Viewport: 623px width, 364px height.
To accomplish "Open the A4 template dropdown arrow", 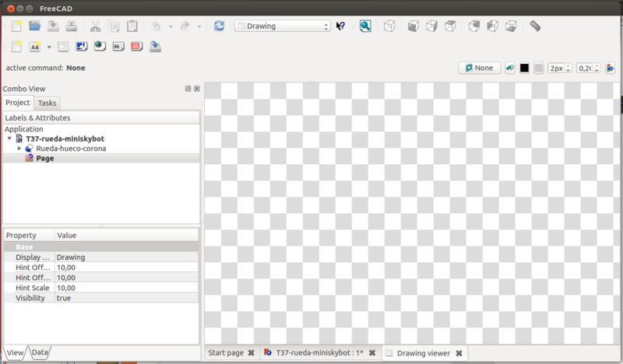I will (49, 47).
